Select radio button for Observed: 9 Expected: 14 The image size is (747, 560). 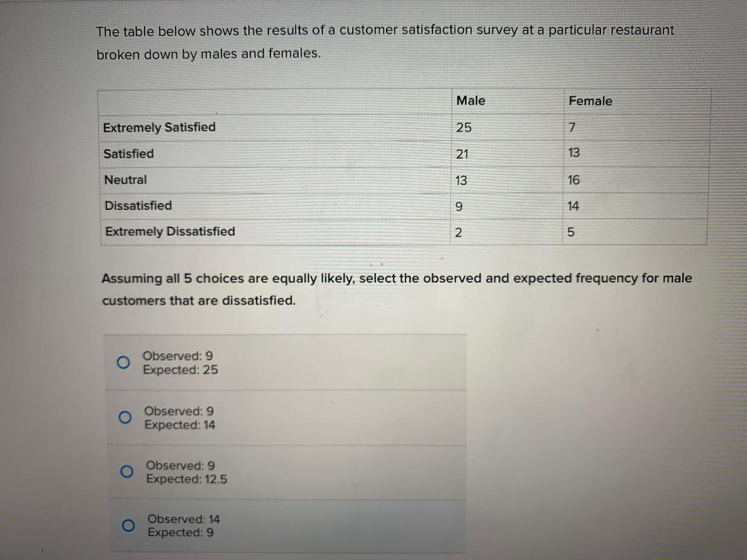click(124, 418)
